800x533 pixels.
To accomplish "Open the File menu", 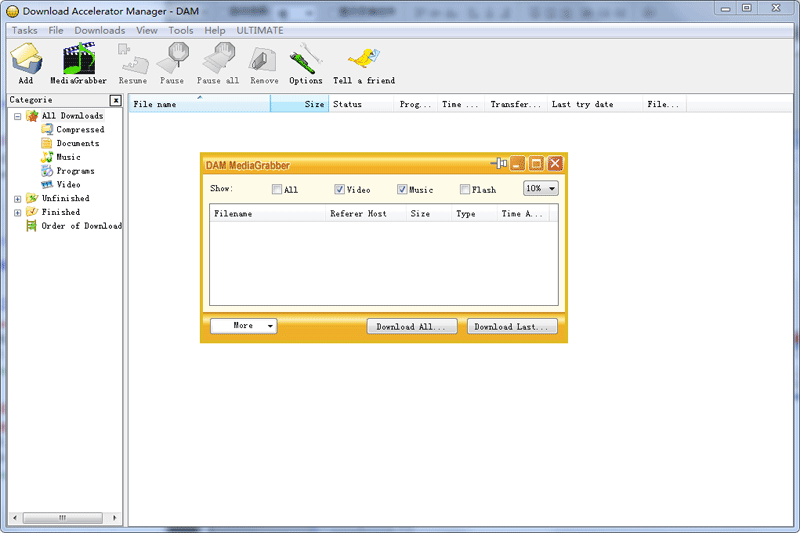I will (x=56, y=31).
